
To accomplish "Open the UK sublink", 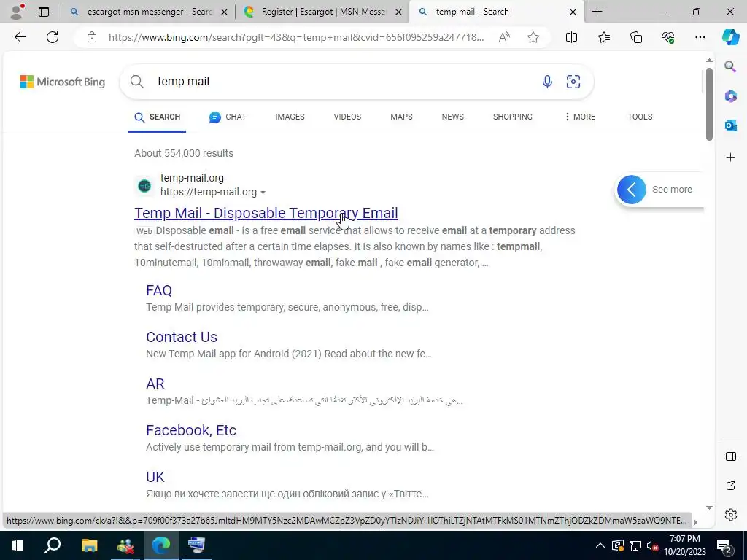I will coord(155,477).
